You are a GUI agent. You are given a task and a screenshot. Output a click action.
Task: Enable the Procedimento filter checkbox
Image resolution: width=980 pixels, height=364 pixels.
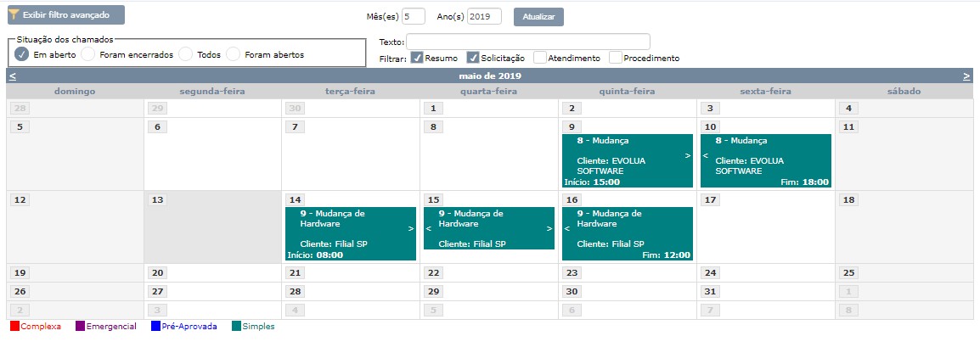615,58
